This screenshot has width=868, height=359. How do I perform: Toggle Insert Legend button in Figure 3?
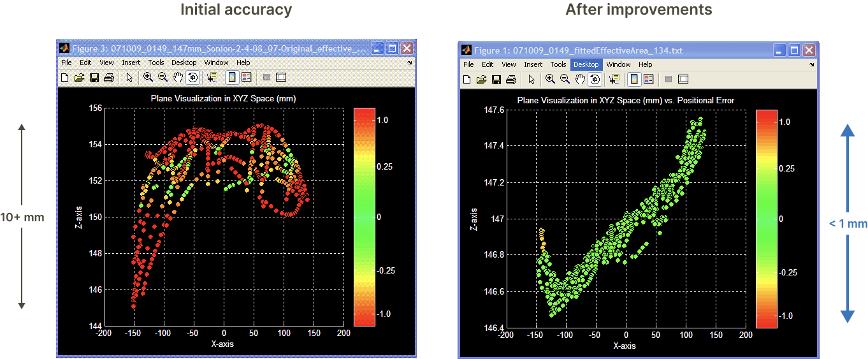247,77
